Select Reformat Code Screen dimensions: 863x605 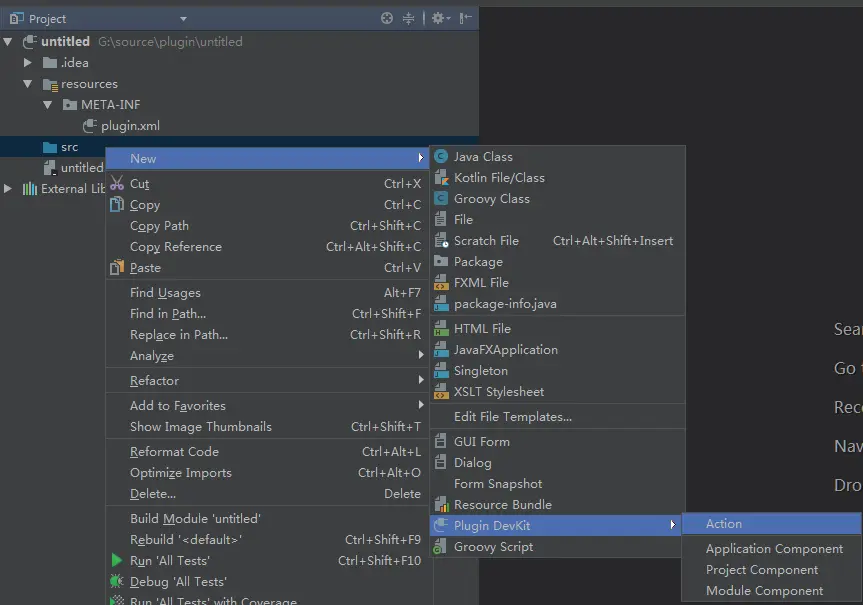click(267, 452)
